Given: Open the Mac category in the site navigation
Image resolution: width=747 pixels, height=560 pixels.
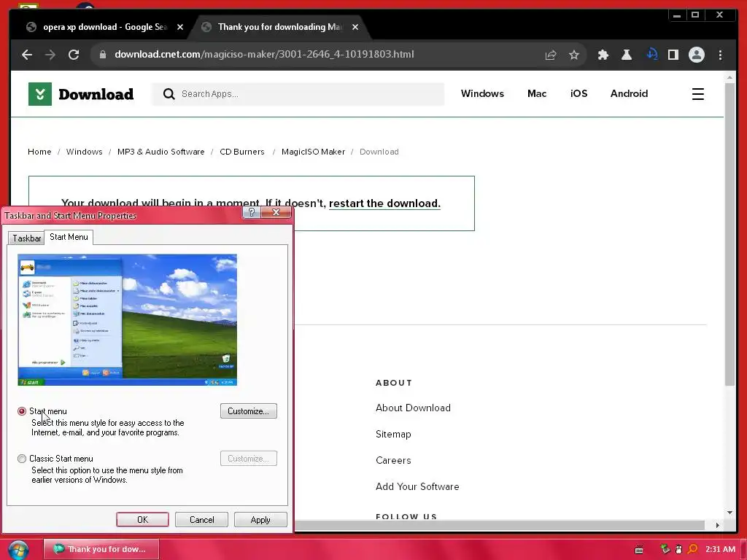Looking at the screenshot, I should [537, 94].
